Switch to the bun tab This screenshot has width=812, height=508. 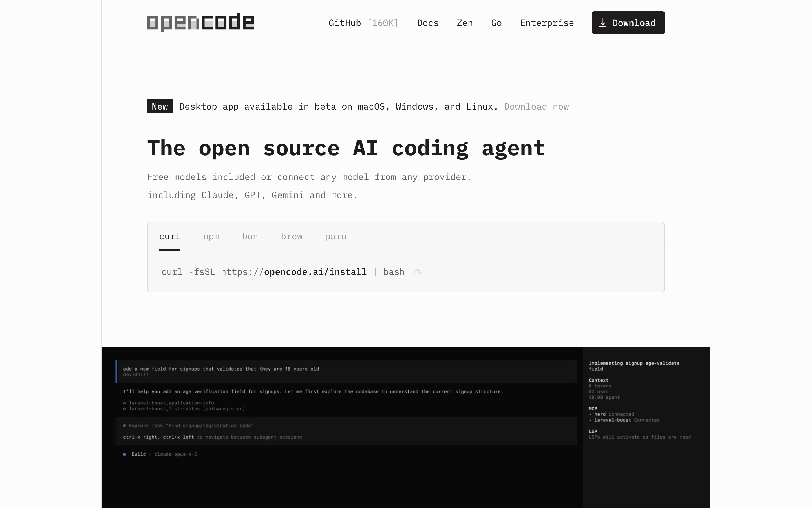250,237
